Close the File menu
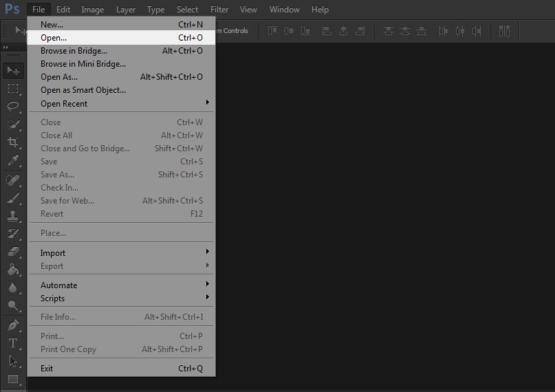 [39, 10]
